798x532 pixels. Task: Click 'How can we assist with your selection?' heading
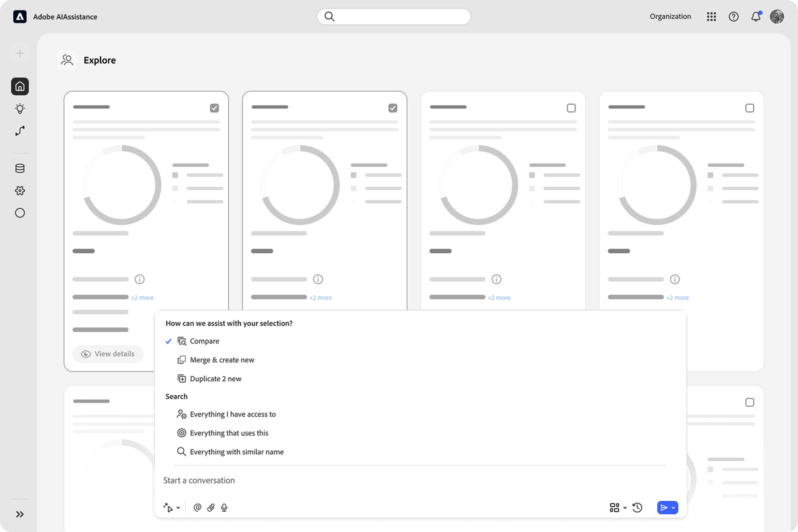[x=229, y=323]
